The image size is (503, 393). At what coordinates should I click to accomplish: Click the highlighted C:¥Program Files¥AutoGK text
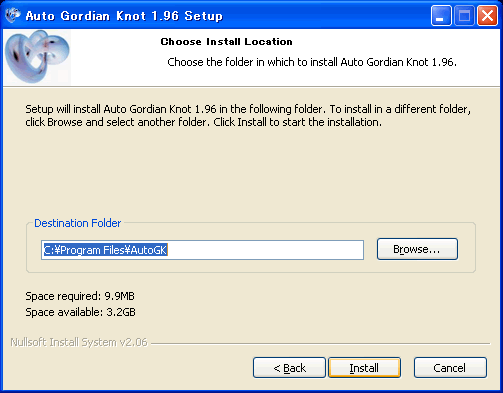(x=105, y=250)
